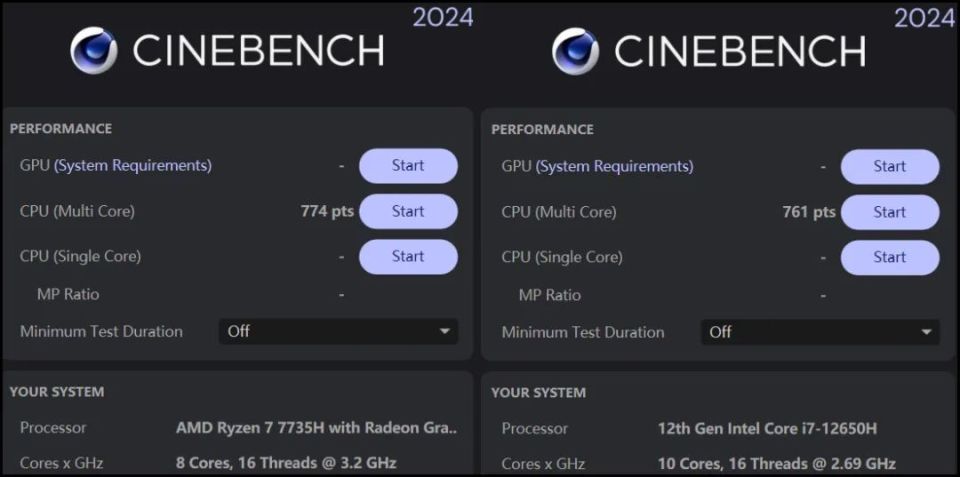Open System Requirements link in the Intel panel
The image size is (960, 477).
point(615,167)
